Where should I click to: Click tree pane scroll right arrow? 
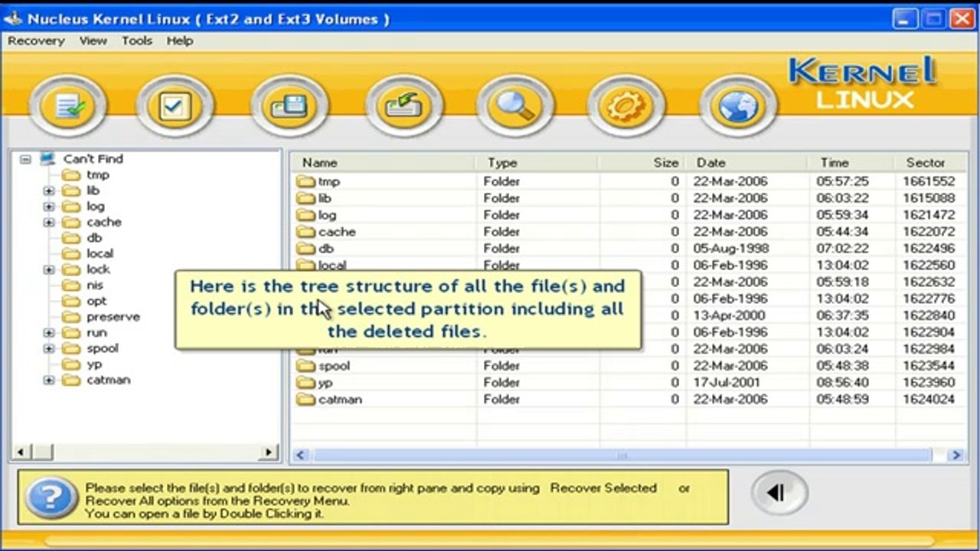tap(268, 452)
